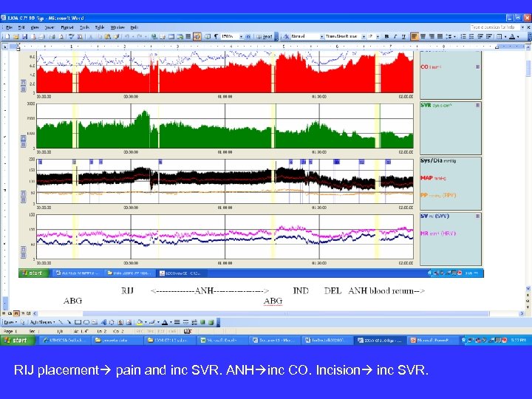Open the Normal style dropdown

click(x=321, y=36)
